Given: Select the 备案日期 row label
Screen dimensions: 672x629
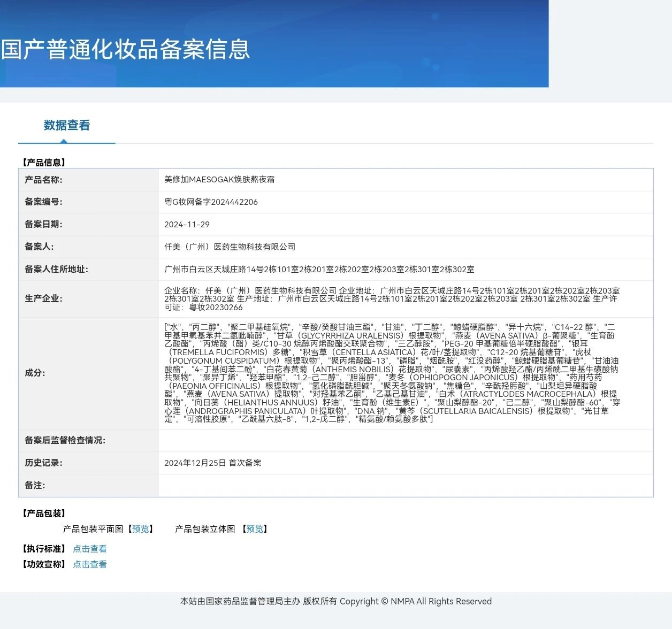Looking at the screenshot, I should [x=43, y=225].
